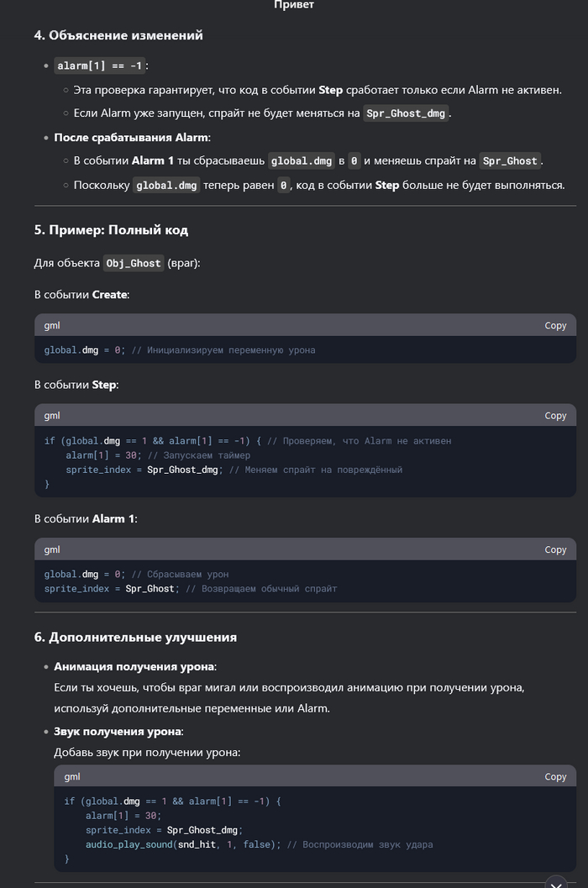This screenshot has height=888, width=588.
Task: Click the scroll-to-bottom arrow button
Action: [x=555, y=882]
